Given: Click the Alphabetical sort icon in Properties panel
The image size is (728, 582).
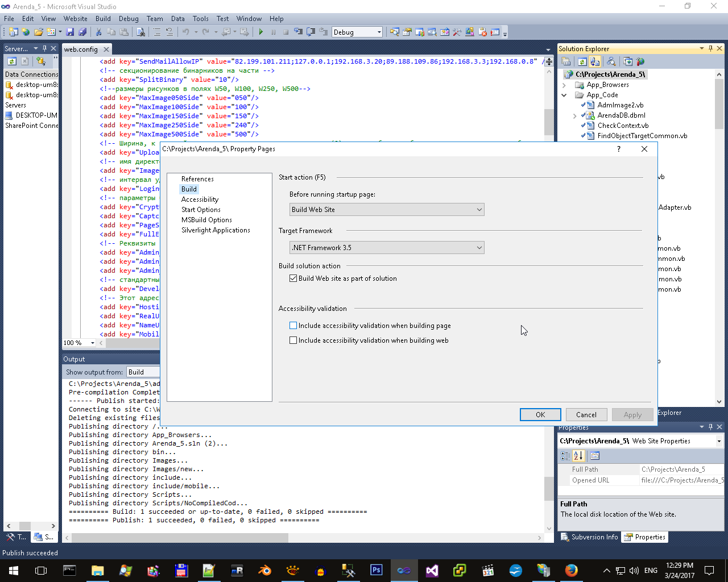Looking at the screenshot, I should tap(578, 456).
